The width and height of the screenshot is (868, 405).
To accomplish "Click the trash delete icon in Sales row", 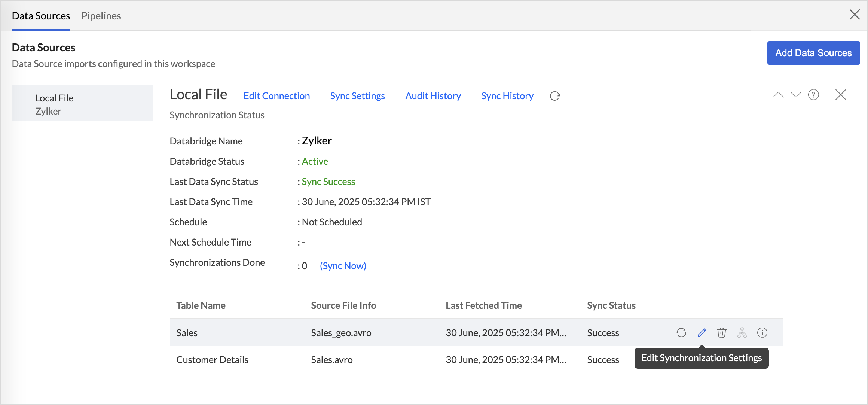I will tap(722, 332).
